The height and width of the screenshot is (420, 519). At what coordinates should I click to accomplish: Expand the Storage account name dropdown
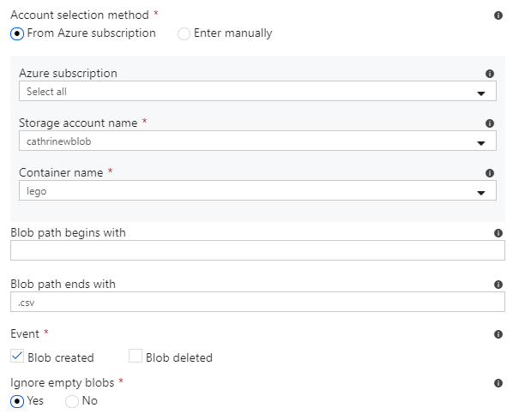point(257,141)
